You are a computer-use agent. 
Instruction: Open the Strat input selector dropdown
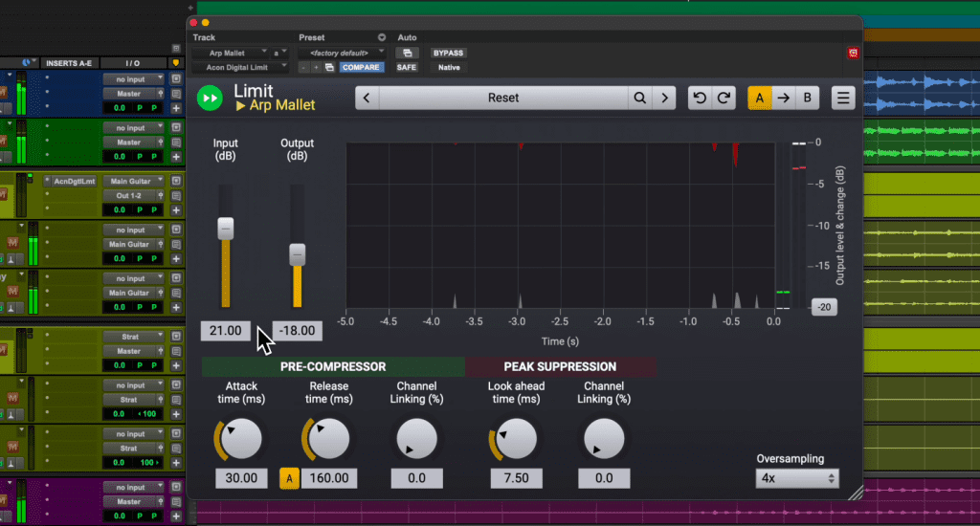click(133, 337)
